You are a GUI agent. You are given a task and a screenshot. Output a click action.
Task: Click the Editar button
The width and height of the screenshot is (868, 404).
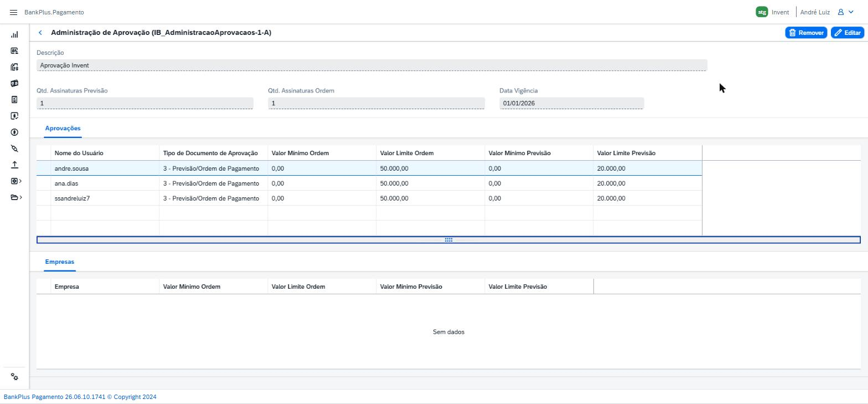[x=848, y=33]
